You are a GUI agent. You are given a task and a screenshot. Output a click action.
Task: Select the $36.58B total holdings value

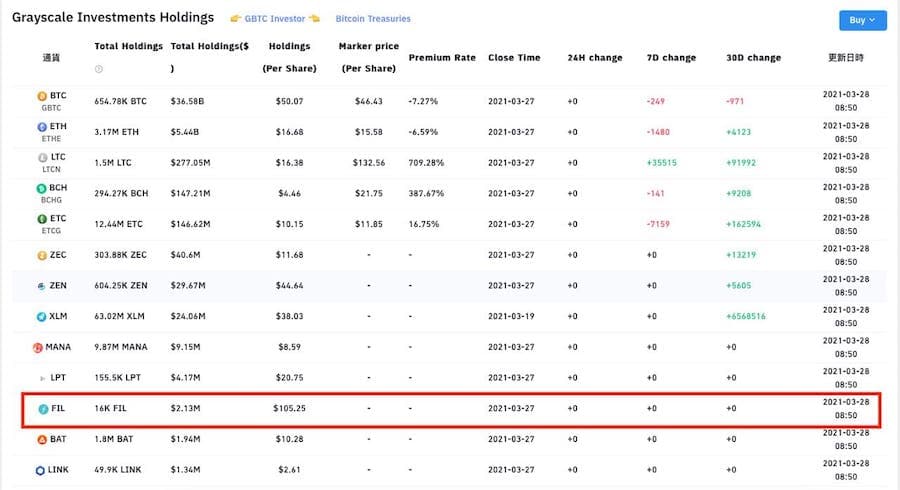[x=187, y=101]
